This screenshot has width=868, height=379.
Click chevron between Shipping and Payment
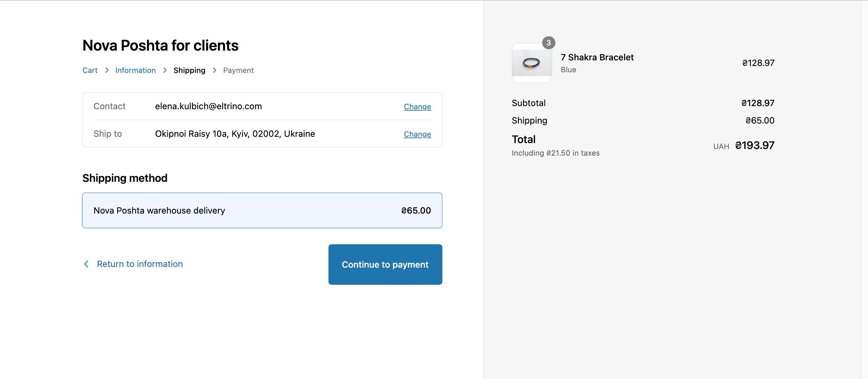[x=215, y=70]
